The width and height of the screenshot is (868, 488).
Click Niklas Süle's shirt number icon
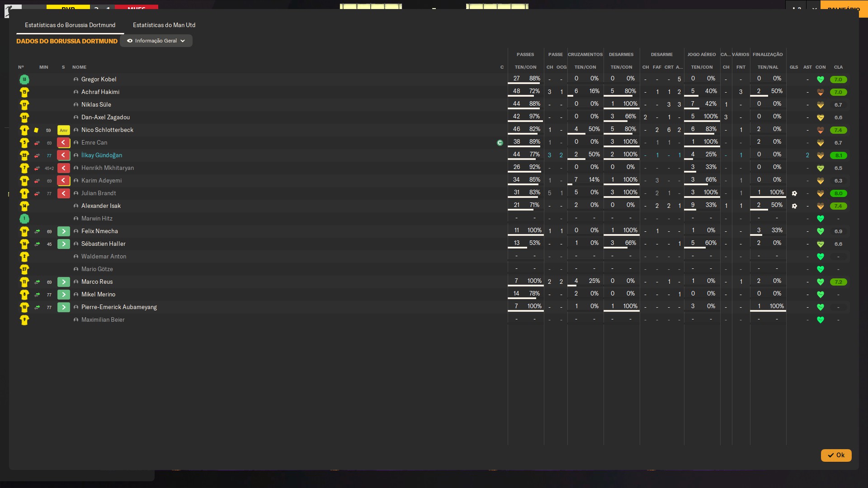coord(24,105)
